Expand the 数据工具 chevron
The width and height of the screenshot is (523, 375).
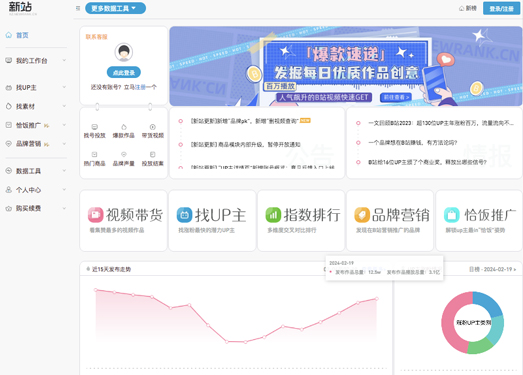[64, 171]
